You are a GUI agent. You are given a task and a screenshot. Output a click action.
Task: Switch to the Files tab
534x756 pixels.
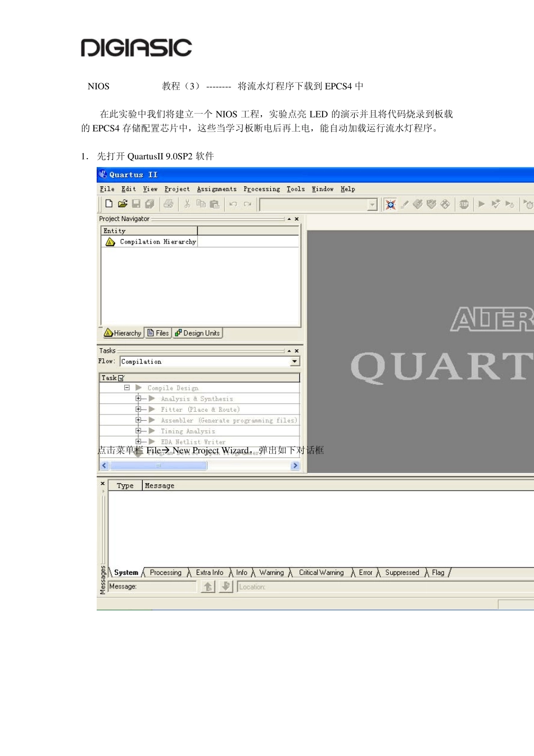pyautogui.click(x=158, y=333)
